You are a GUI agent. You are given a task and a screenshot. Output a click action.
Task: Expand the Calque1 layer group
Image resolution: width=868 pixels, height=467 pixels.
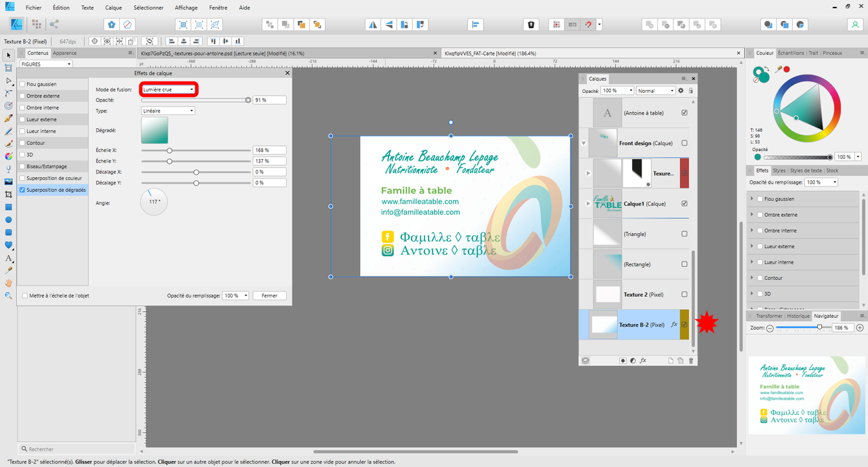[589, 203]
